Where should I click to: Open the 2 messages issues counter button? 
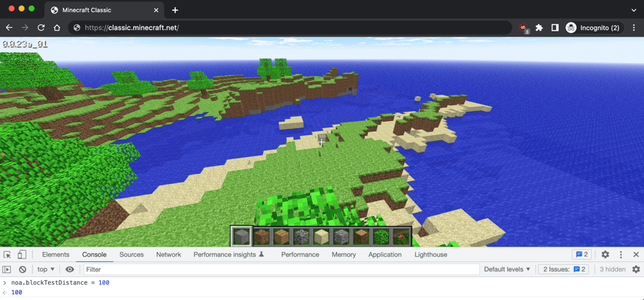coord(582,255)
